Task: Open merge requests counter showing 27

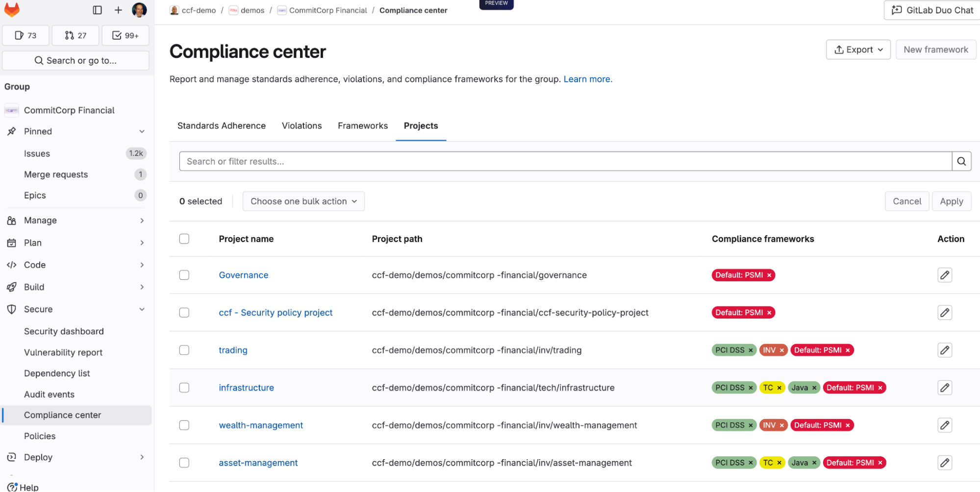Action: click(x=75, y=35)
